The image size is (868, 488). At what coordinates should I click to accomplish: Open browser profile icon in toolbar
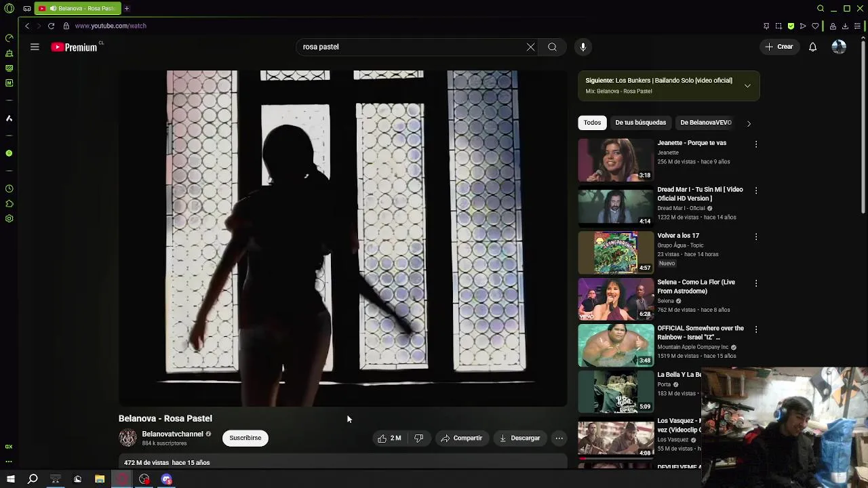833,26
